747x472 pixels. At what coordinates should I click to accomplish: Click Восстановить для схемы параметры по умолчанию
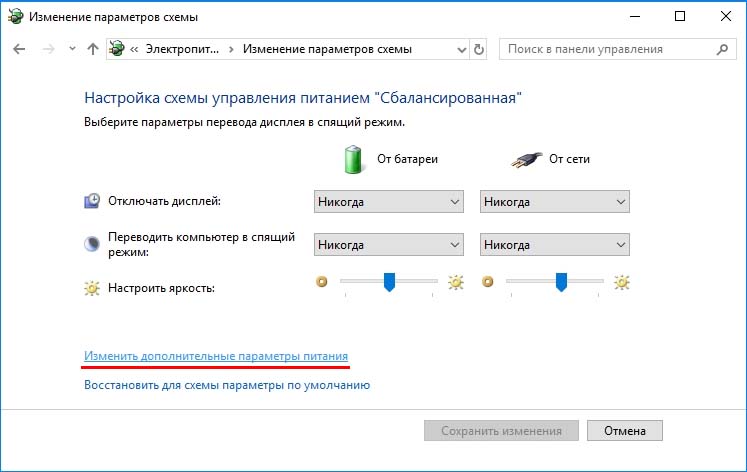coord(227,385)
